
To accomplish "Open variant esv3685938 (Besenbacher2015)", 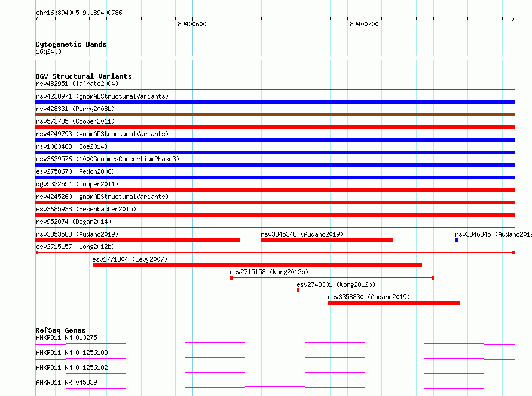I will 86,209.
